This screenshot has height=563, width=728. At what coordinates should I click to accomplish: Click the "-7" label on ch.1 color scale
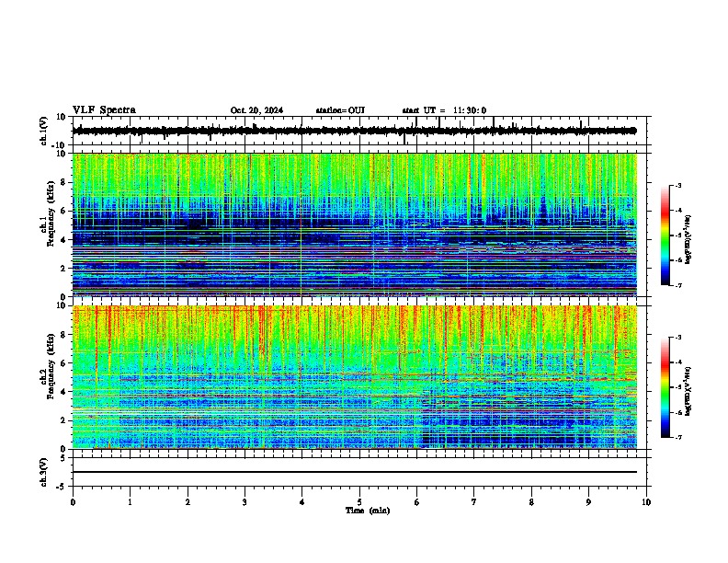coord(677,285)
